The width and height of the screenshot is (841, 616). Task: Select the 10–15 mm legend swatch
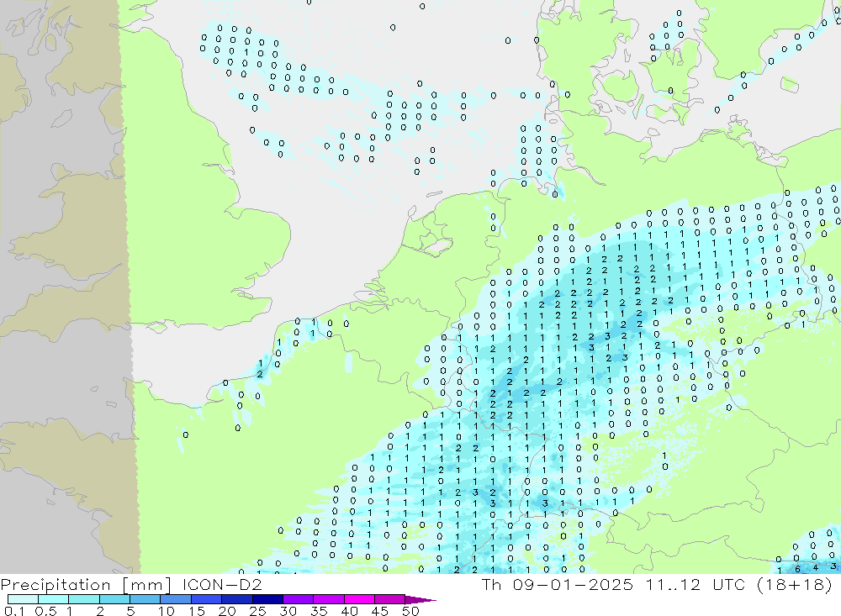pyautogui.click(x=176, y=599)
